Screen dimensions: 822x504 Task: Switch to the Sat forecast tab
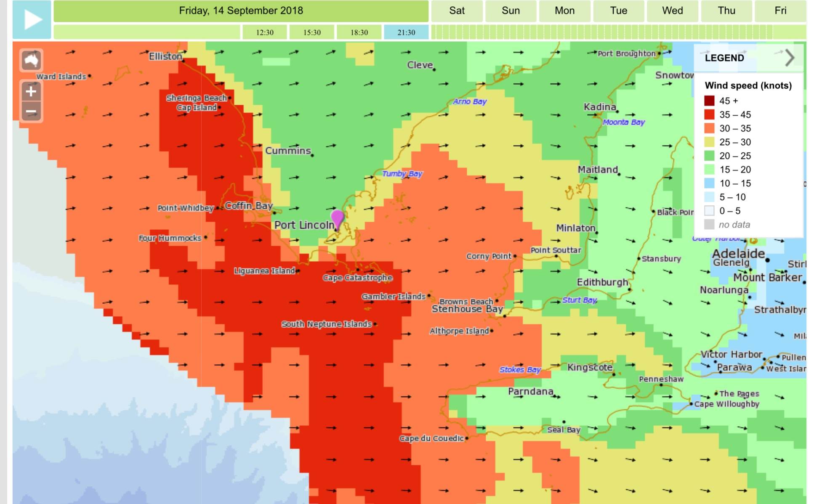(x=457, y=11)
